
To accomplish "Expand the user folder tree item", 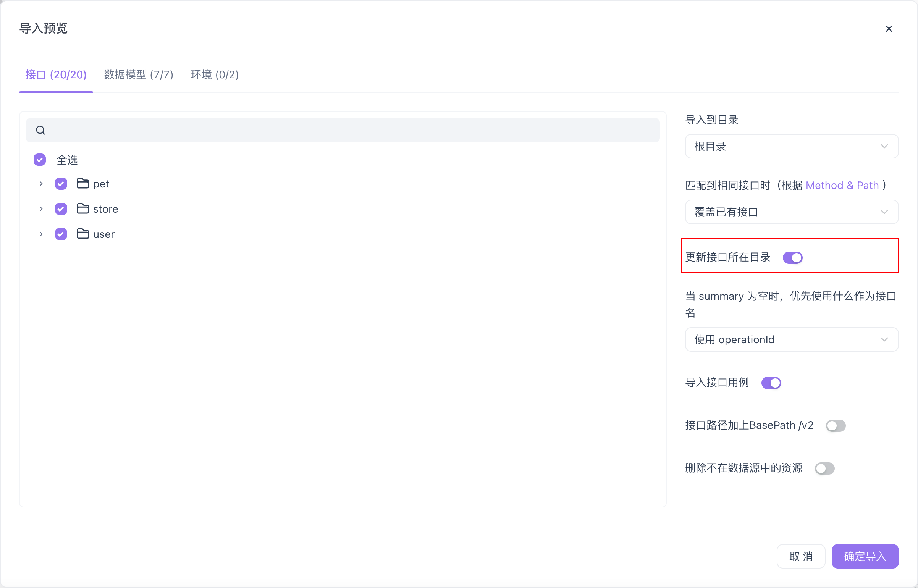I will point(40,233).
